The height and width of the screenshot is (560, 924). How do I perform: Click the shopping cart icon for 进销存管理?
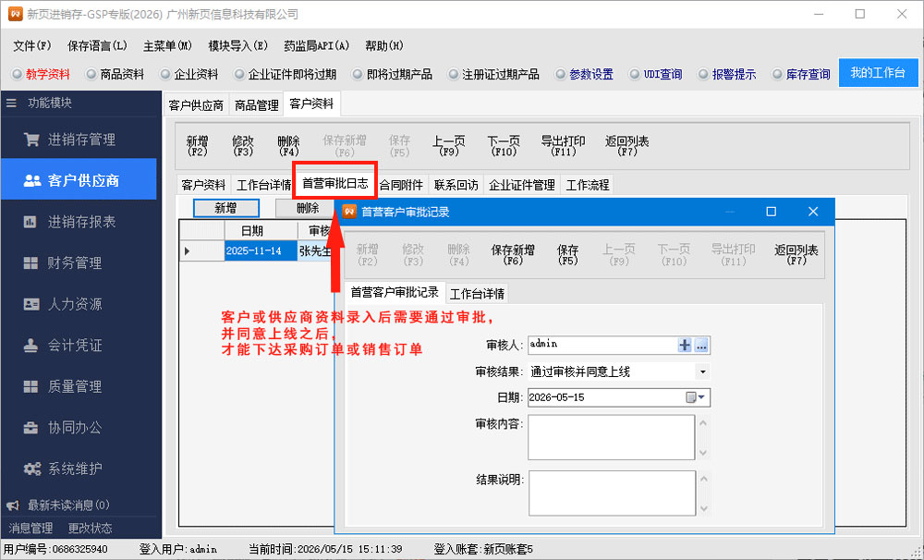click(31, 140)
